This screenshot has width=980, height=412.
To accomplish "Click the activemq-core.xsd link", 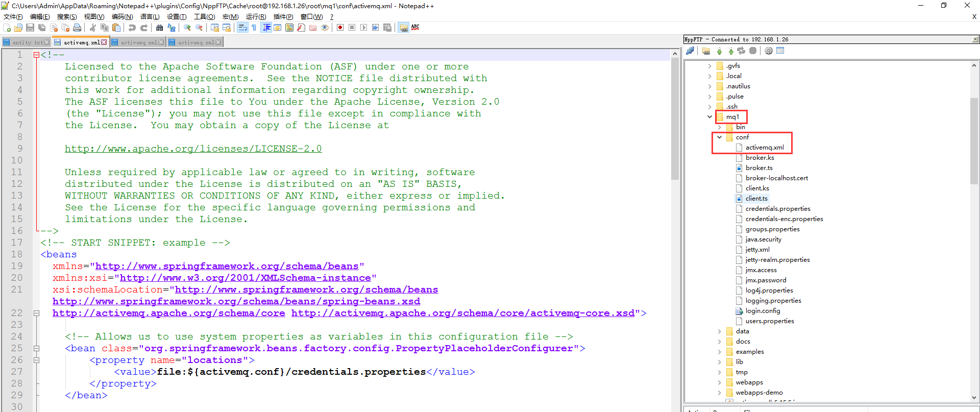I will click(x=463, y=313).
